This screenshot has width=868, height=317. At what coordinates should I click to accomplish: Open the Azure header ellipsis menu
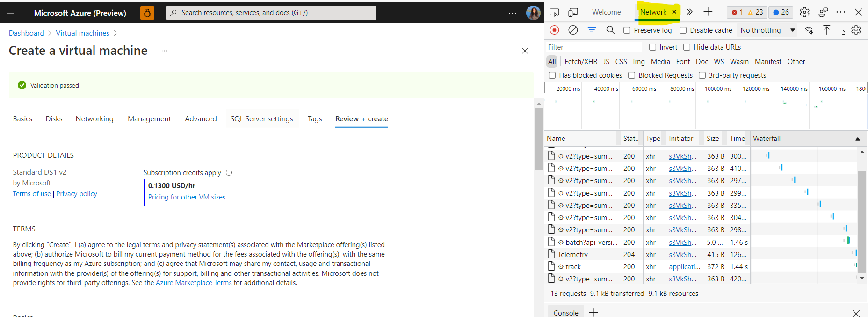[513, 13]
